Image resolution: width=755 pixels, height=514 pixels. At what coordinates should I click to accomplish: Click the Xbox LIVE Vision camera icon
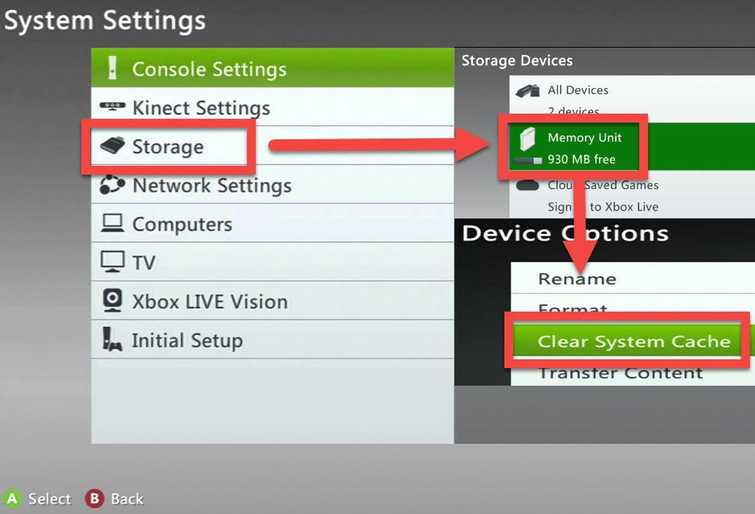[x=112, y=301]
